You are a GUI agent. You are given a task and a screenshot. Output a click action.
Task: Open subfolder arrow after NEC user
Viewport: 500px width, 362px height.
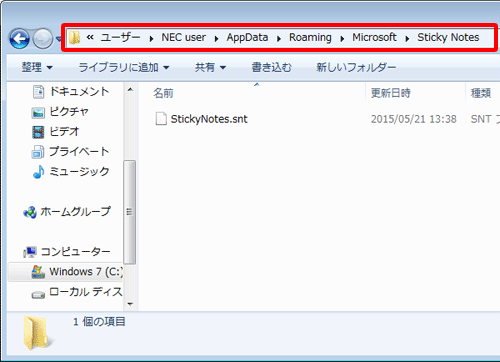pyautogui.click(x=216, y=39)
